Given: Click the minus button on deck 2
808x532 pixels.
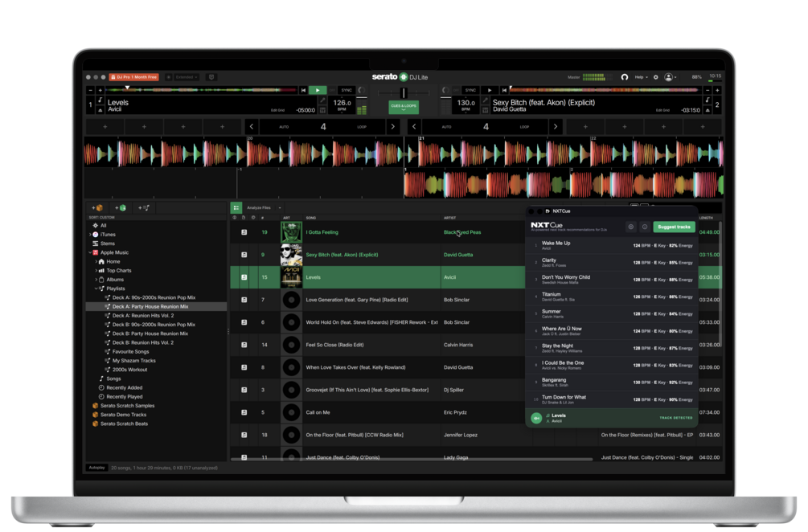Looking at the screenshot, I should pyautogui.click(x=708, y=90).
